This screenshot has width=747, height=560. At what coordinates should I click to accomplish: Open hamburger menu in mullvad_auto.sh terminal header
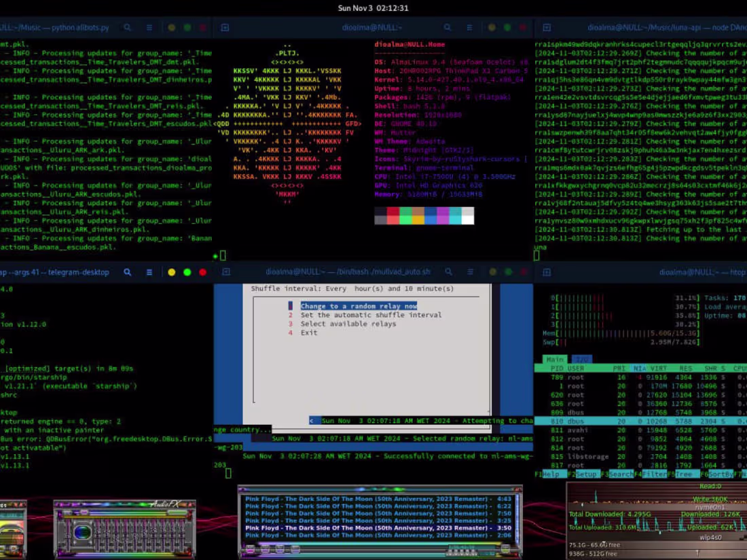click(470, 272)
